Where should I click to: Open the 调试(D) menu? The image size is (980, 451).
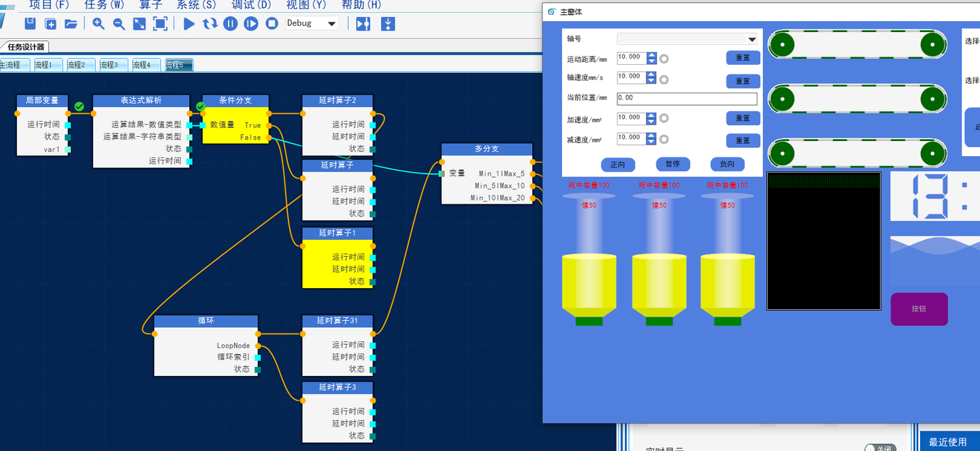click(x=251, y=5)
